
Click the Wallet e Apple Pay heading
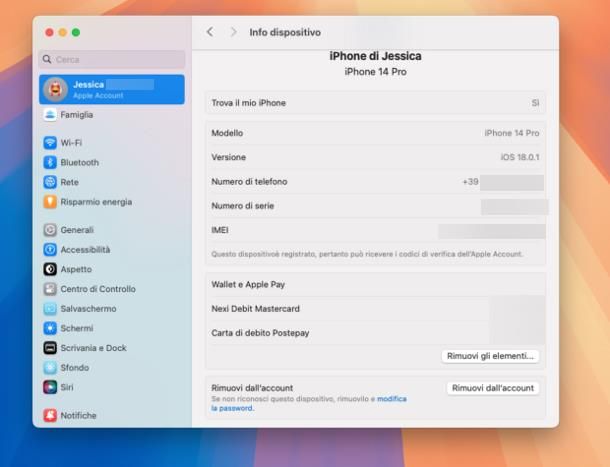pyautogui.click(x=248, y=284)
